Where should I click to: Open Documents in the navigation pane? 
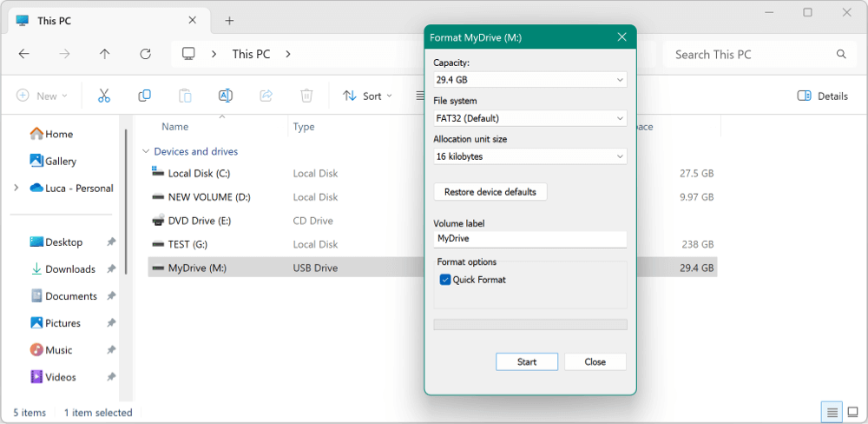63,296
